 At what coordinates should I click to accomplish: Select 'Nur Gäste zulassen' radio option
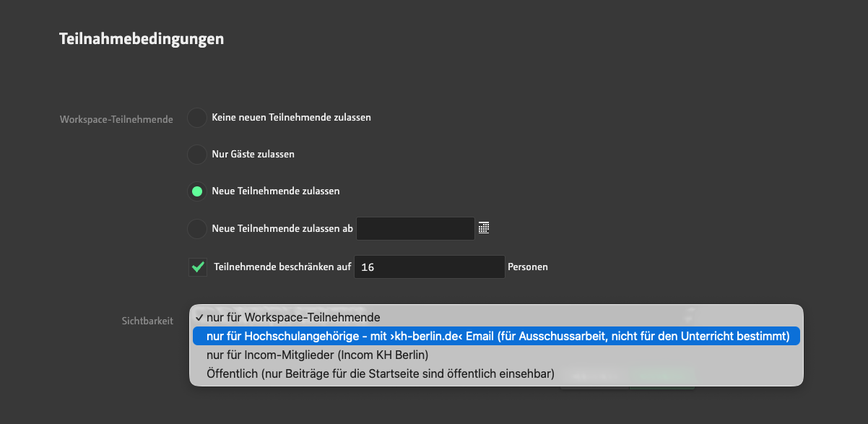click(x=197, y=155)
